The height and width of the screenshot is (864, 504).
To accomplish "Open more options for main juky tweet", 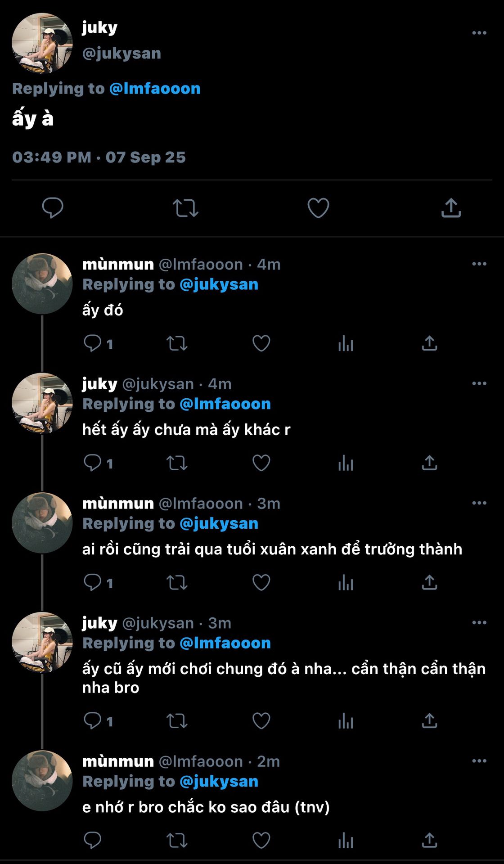I will tap(479, 33).
